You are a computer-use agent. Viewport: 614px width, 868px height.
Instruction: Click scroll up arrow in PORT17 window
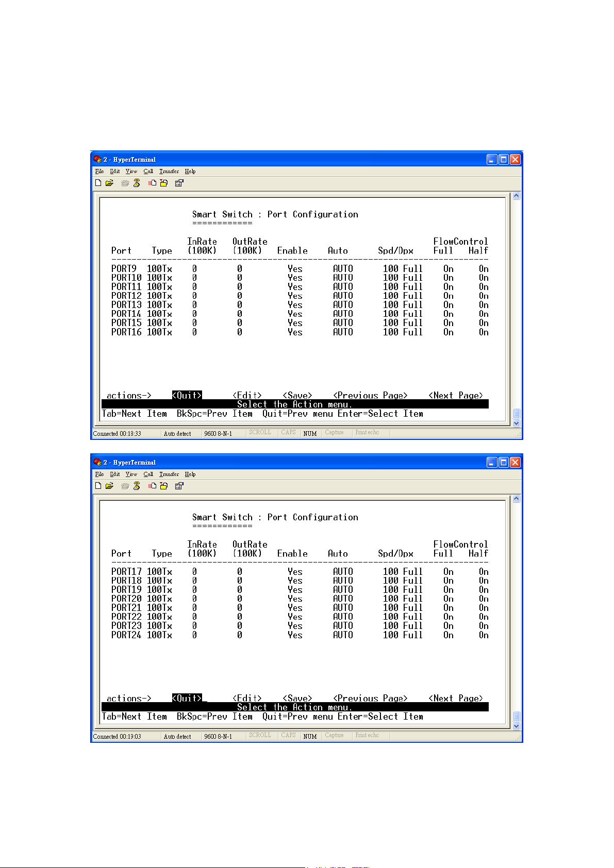pos(517,499)
